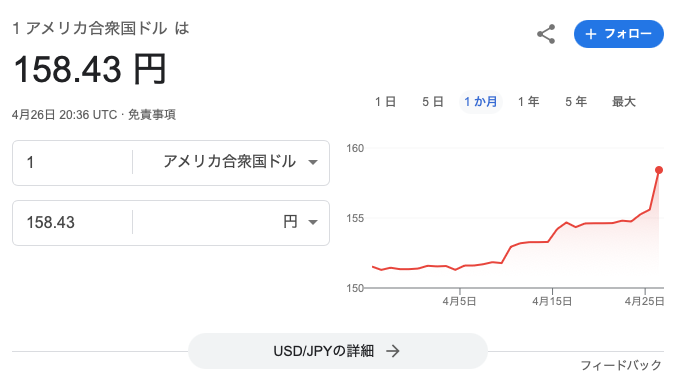Click the plus icon on フォロー button
689x391 pixels.
591,34
